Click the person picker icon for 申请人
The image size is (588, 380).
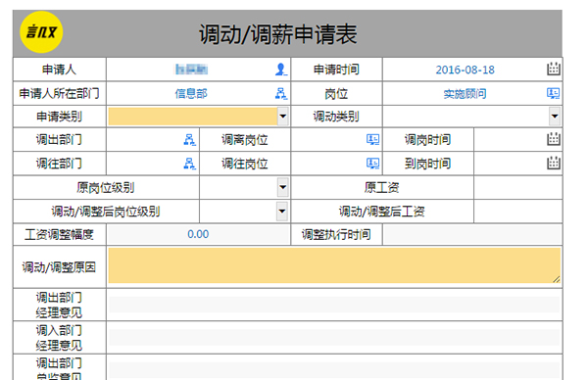[281, 70]
